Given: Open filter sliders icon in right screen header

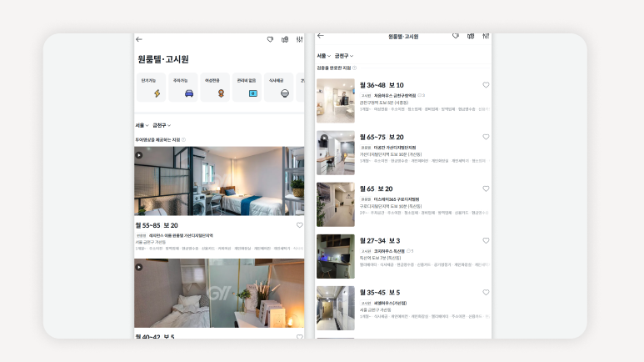Looking at the screenshot, I should click(485, 36).
